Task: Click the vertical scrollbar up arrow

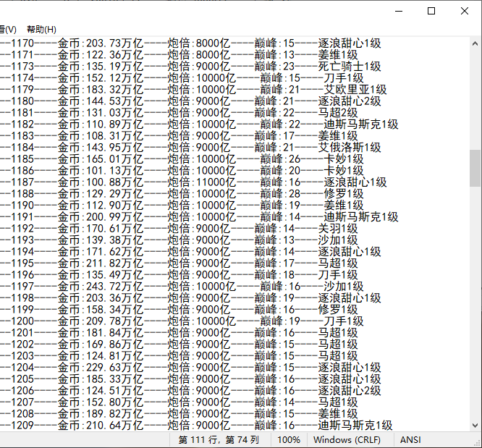Action: coord(475,43)
